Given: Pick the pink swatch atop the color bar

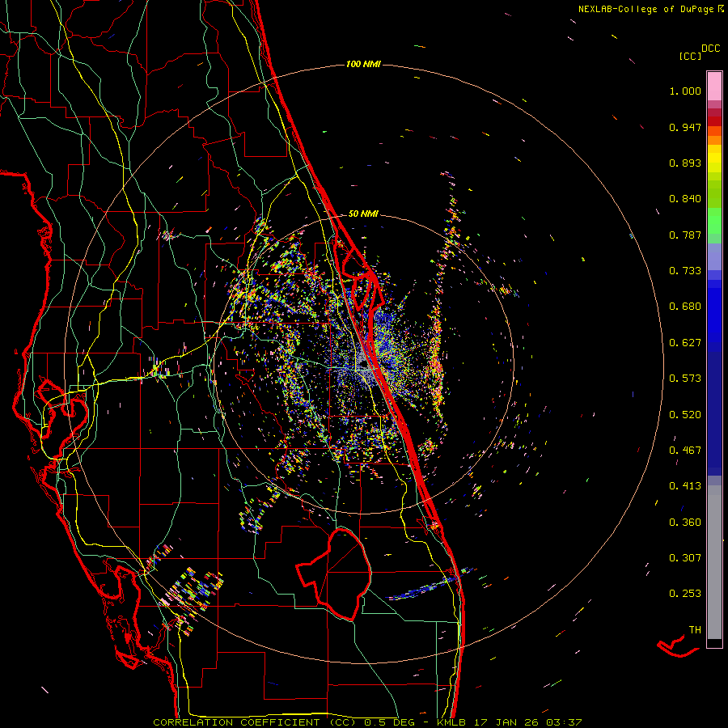Looking at the screenshot, I should click(x=714, y=87).
